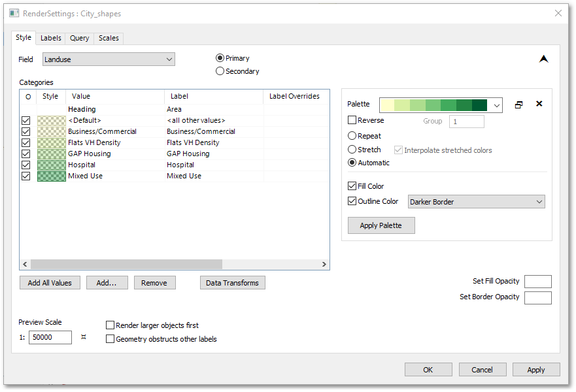Image resolution: width=576 pixels, height=392 pixels.
Task: Enable Geometry obstructs other labels
Action: tap(110, 339)
